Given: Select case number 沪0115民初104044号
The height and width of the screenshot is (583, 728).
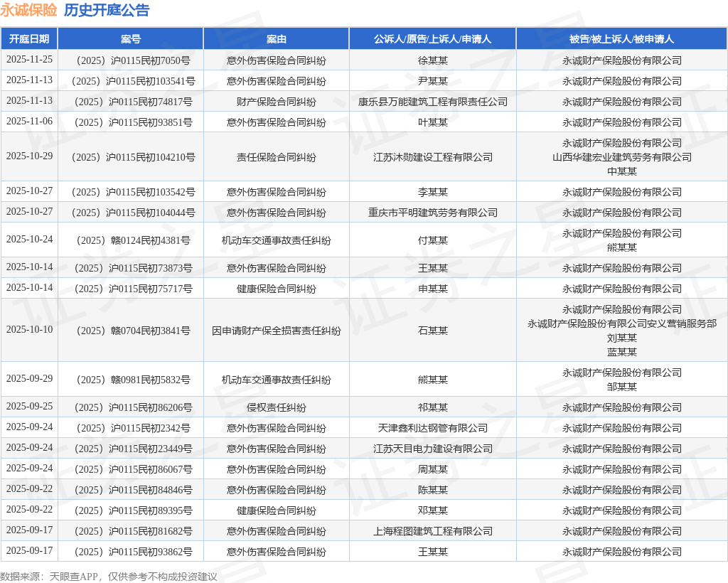Looking at the screenshot, I should [133, 213].
